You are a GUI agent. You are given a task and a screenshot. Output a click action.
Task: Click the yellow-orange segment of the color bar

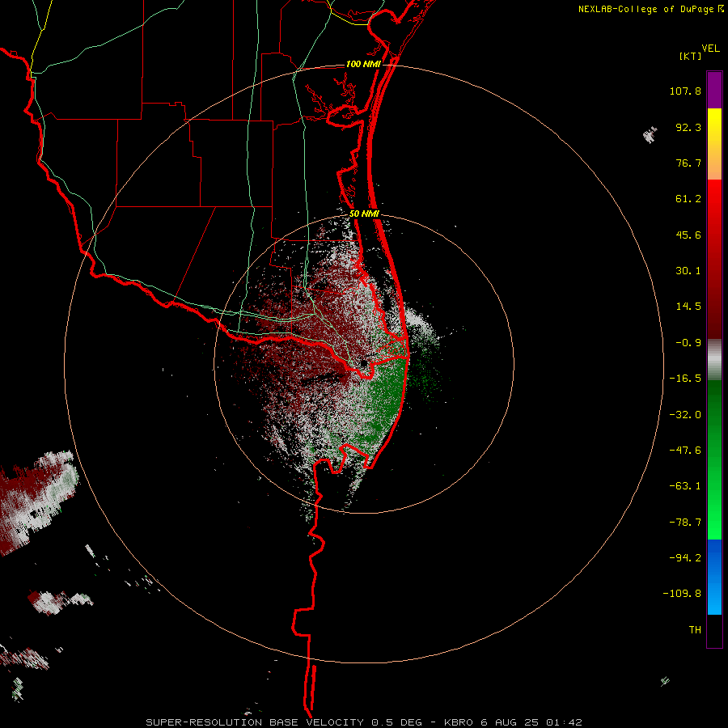click(x=714, y=144)
